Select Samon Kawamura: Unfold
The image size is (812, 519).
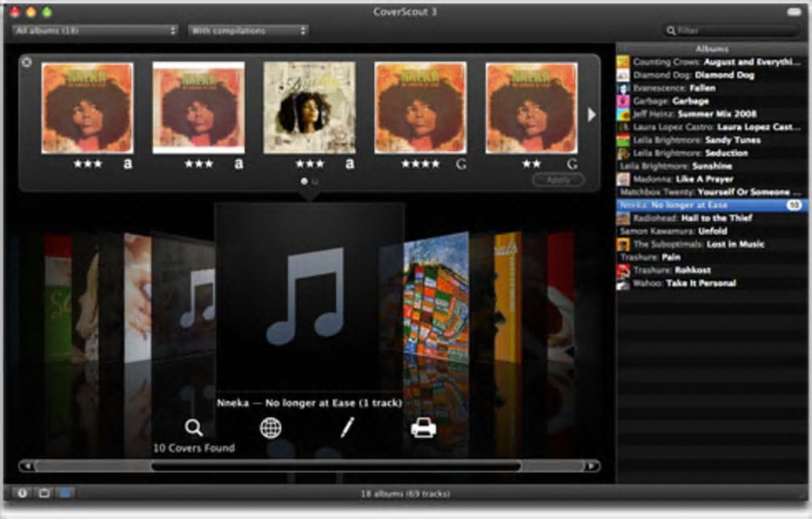pos(712,231)
